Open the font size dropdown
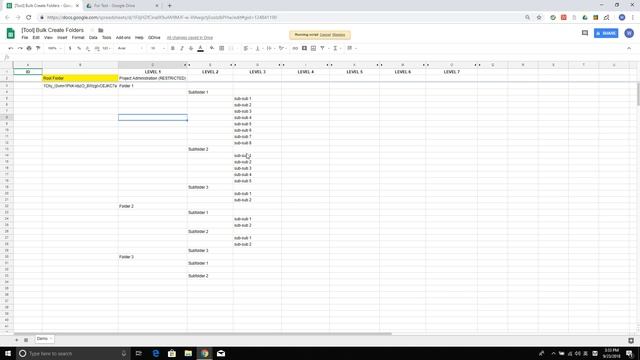The image size is (640, 360). [158, 48]
